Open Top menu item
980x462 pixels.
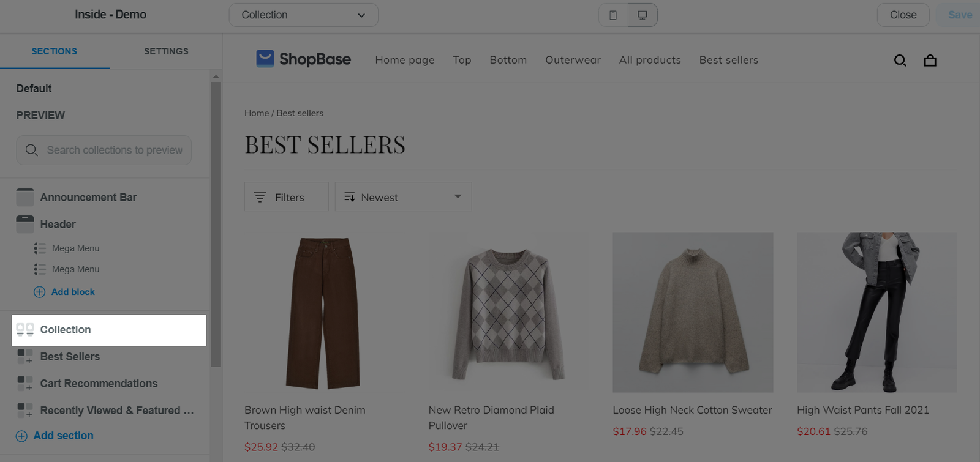[x=462, y=60]
